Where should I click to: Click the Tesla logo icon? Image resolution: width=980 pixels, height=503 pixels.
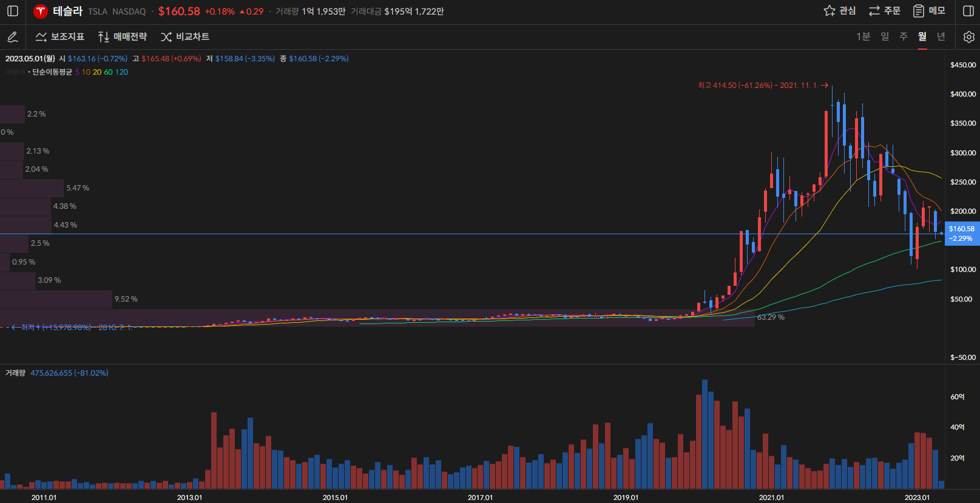[41, 12]
